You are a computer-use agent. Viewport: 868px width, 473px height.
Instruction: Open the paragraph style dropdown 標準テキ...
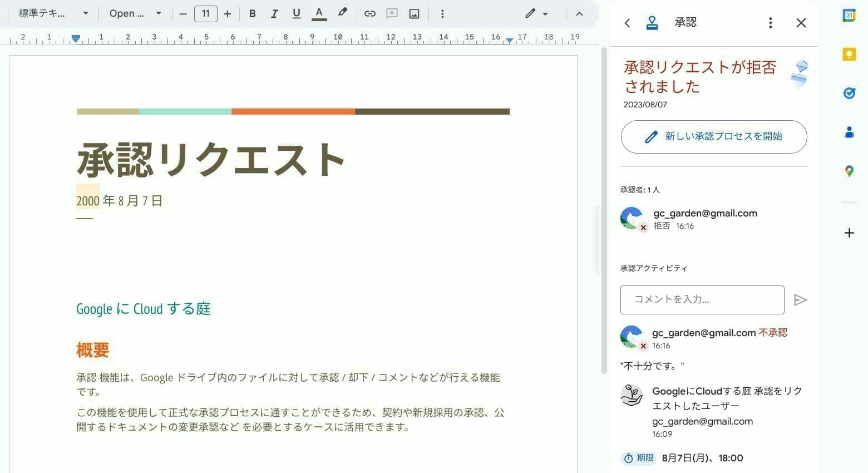click(53, 13)
